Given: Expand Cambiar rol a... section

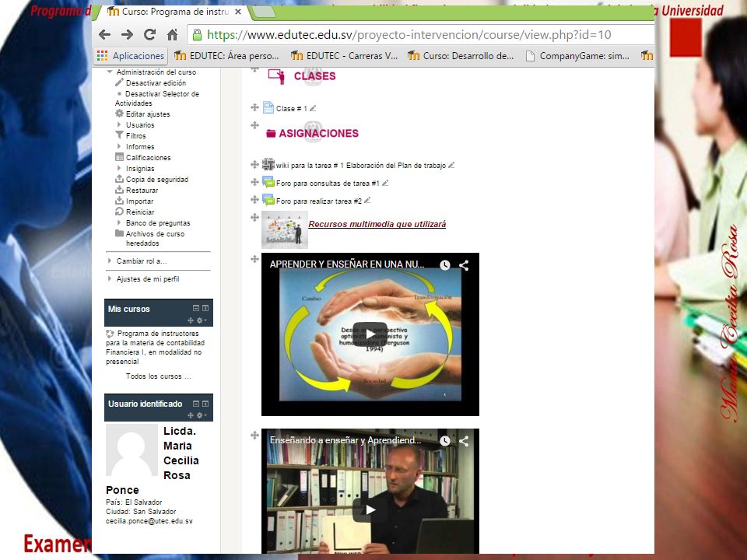Looking at the screenshot, I should pyautogui.click(x=110, y=261).
